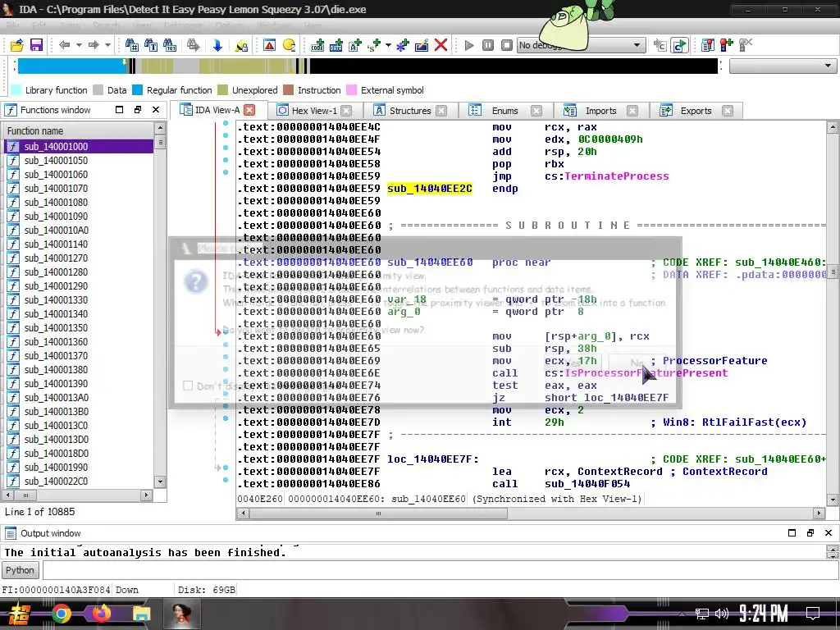Maximize the Functions window panel

120,110
